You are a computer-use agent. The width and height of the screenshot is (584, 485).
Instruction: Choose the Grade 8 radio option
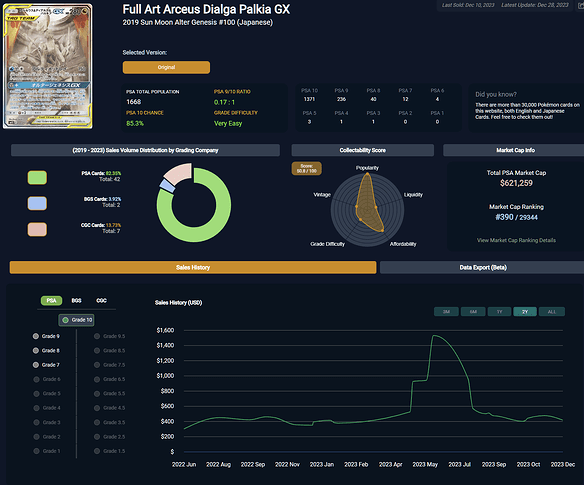[x=46, y=351]
